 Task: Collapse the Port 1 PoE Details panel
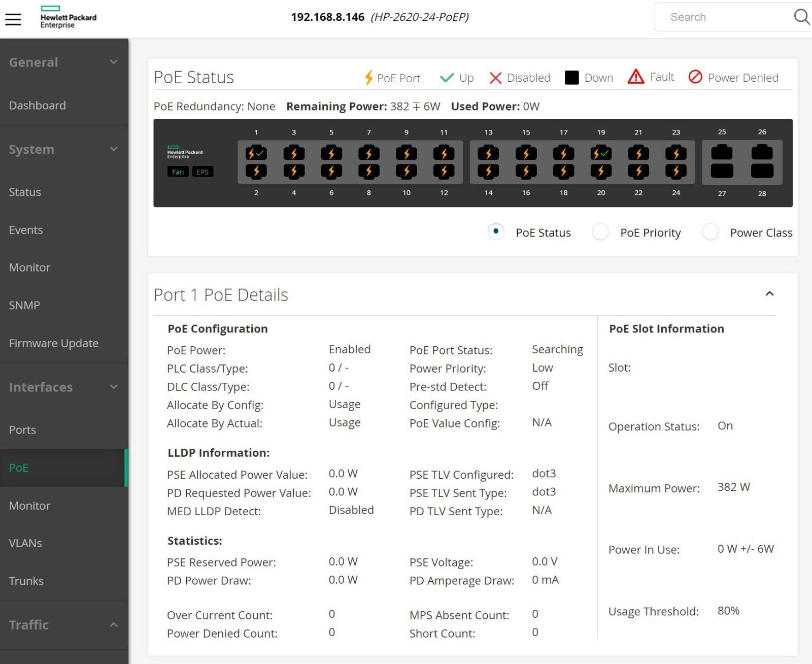point(769,294)
